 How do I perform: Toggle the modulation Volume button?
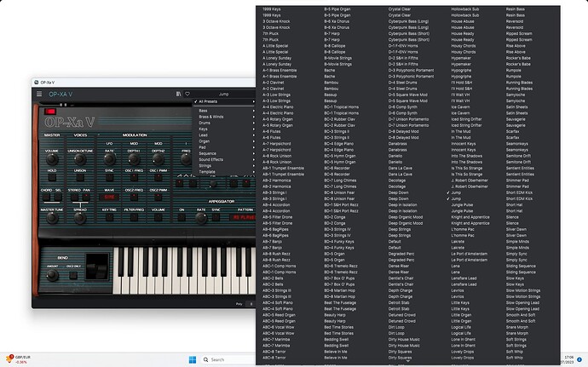coord(159,217)
